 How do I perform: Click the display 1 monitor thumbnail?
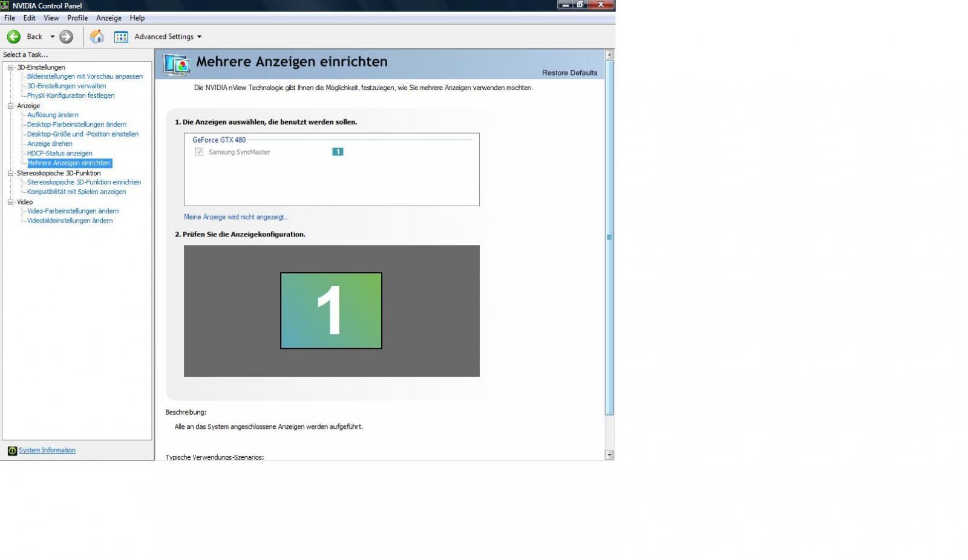point(331,311)
